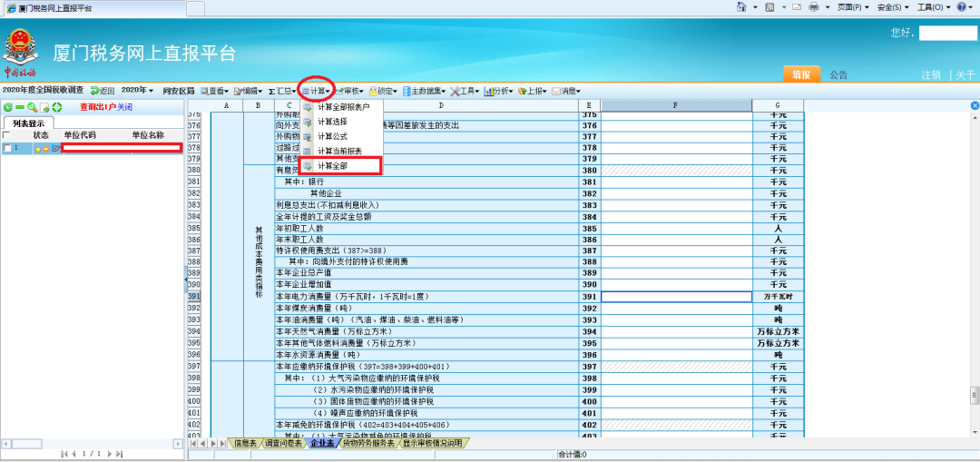Tick the checkbox for row 1

coord(7,148)
